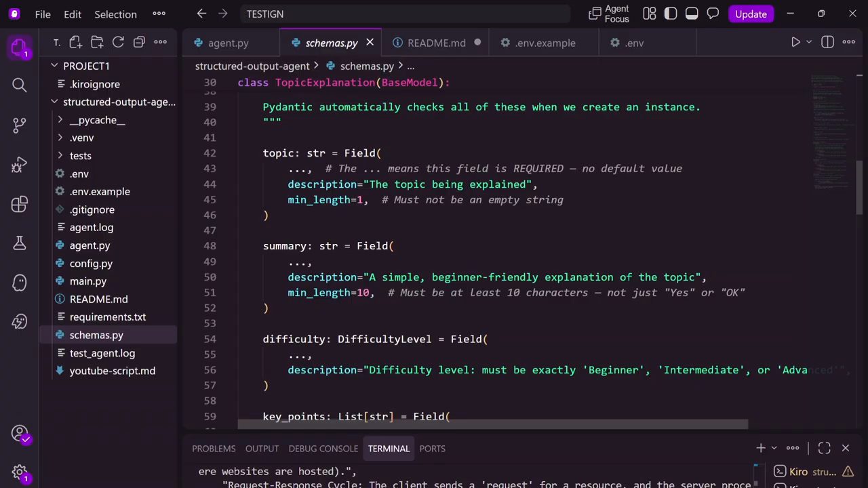
Task: Open the File menu
Action: [x=43, y=14]
